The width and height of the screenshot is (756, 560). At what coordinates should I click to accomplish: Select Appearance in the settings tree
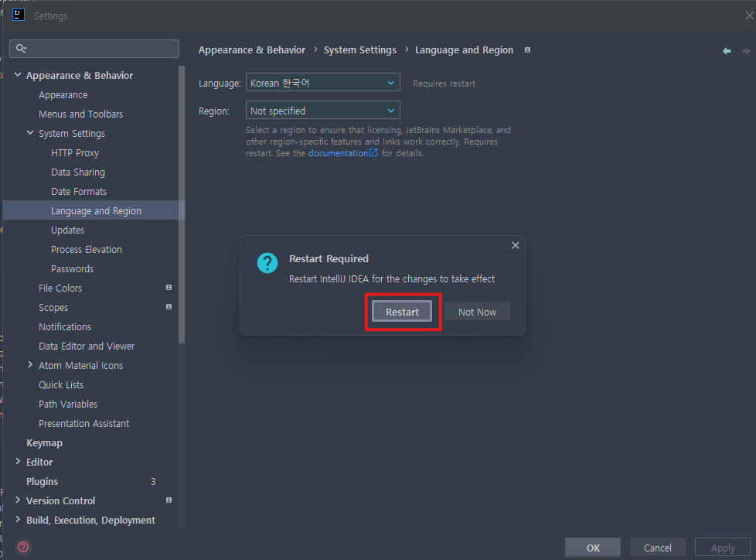(63, 95)
